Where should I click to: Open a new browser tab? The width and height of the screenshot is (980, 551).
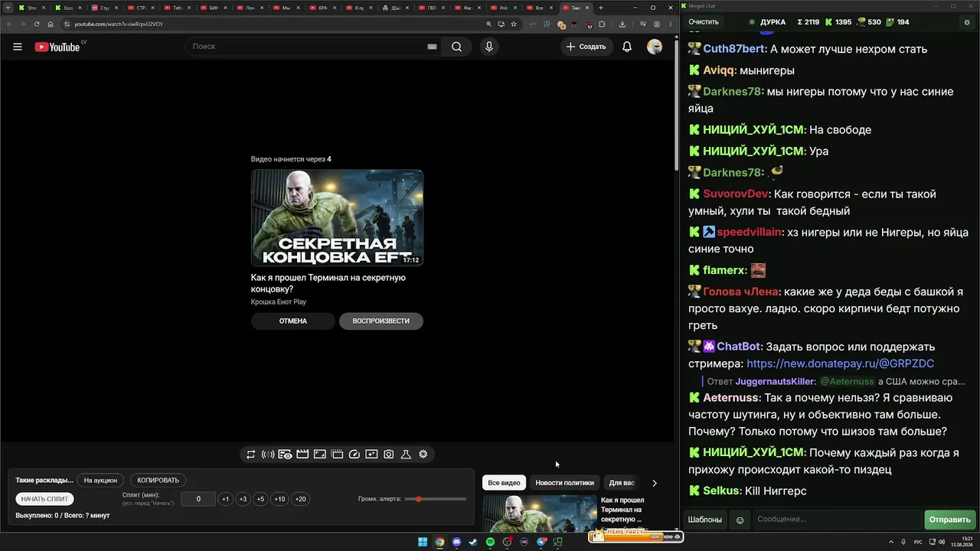click(601, 8)
